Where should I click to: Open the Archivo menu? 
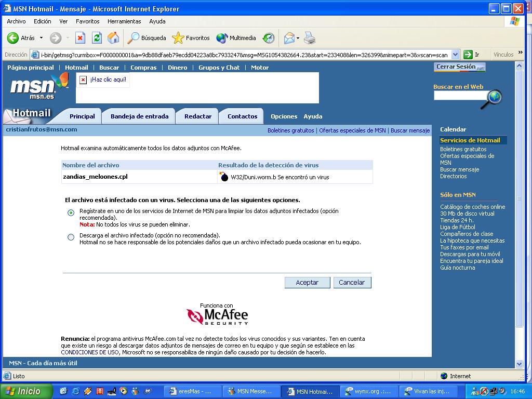pos(16,21)
